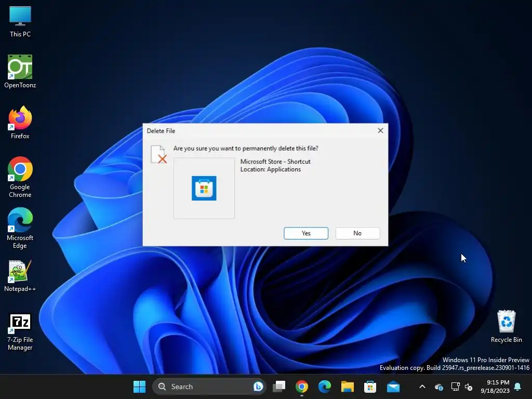The image size is (532, 399).
Task: Open the clock and date flyout
Action: tap(495, 387)
